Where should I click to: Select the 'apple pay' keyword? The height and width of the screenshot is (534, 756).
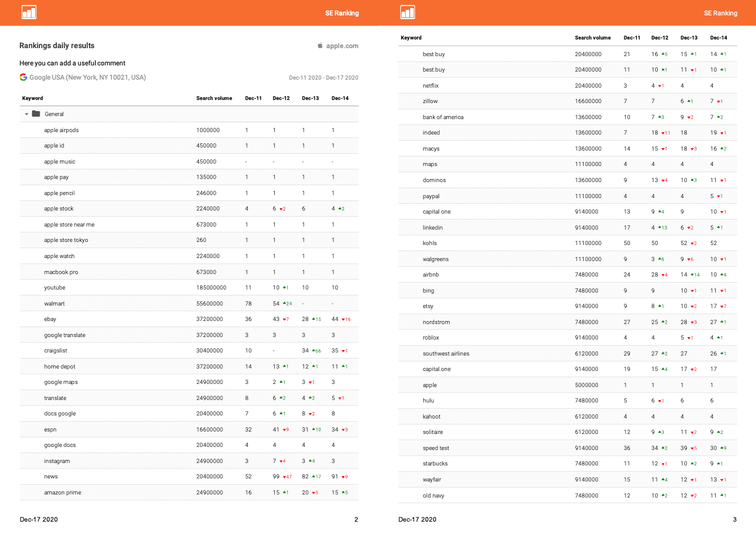pos(57,177)
